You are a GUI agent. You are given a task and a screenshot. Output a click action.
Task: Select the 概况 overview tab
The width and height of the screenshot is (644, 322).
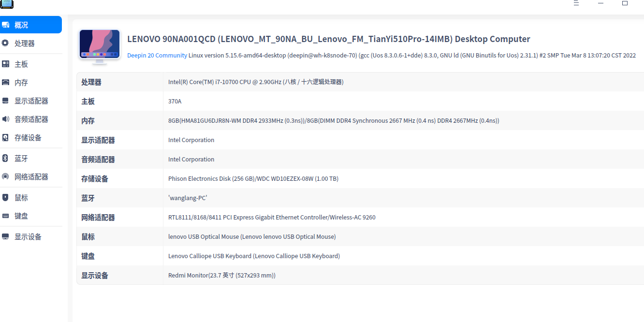point(31,25)
